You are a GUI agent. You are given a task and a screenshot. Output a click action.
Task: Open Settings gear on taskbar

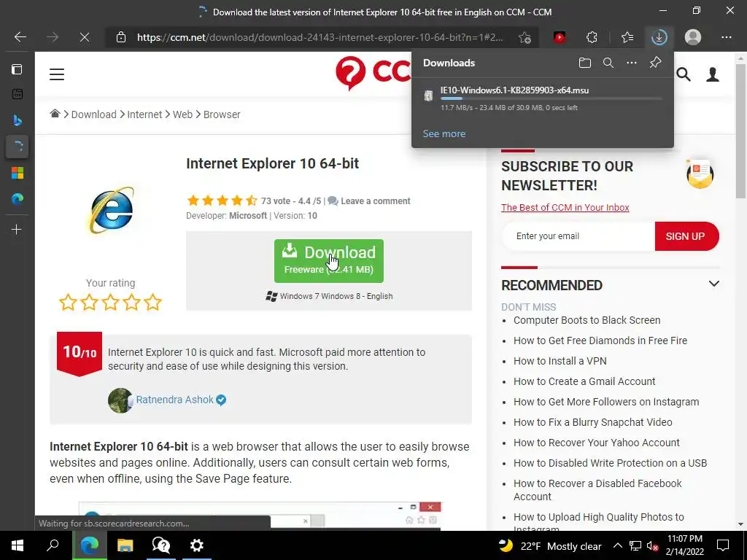196,545
